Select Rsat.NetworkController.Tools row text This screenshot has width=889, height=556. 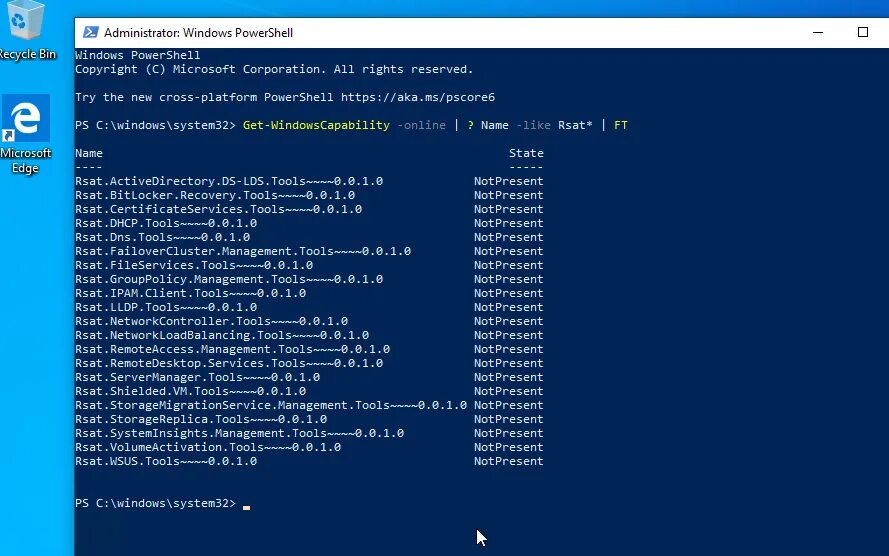[211, 321]
